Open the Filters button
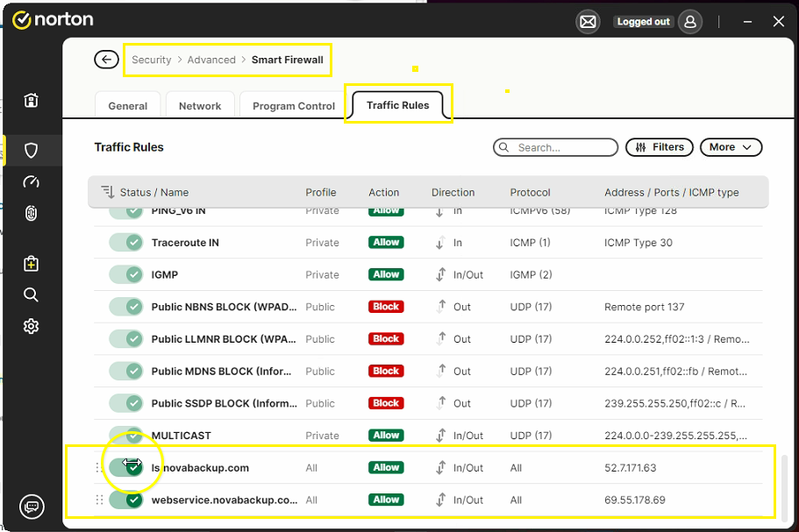 pyautogui.click(x=660, y=147)
